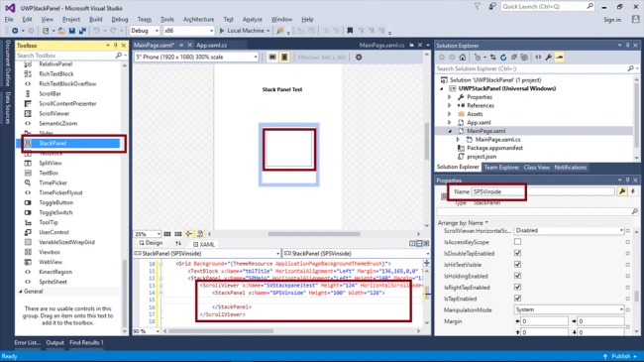Open the Analyze menu
The height and width of the screenshot is (362, 644).
(x=253, y=19)
